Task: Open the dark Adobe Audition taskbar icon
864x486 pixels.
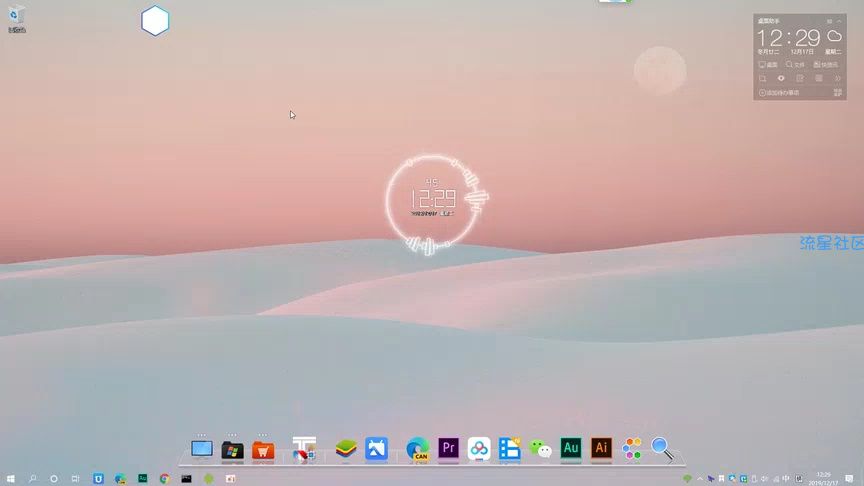Action: [142, 479]
